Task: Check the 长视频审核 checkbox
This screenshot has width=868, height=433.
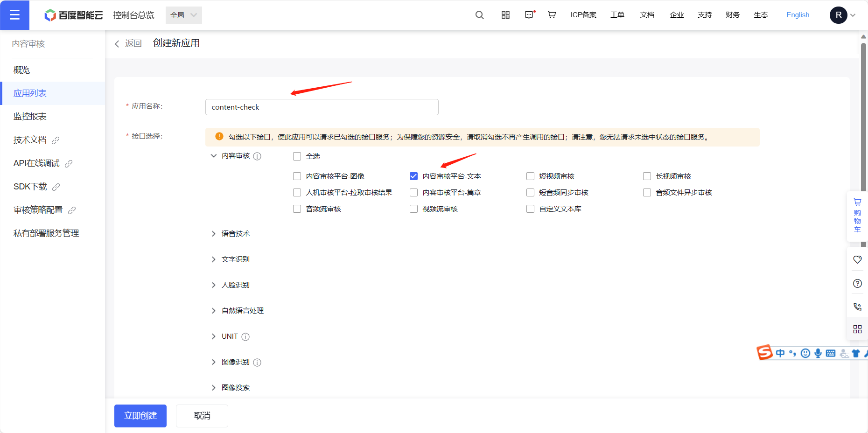Action: 647,176
